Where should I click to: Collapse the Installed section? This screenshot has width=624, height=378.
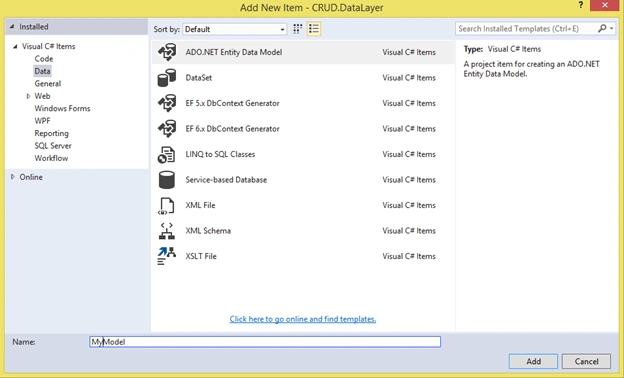pos(12,27)
